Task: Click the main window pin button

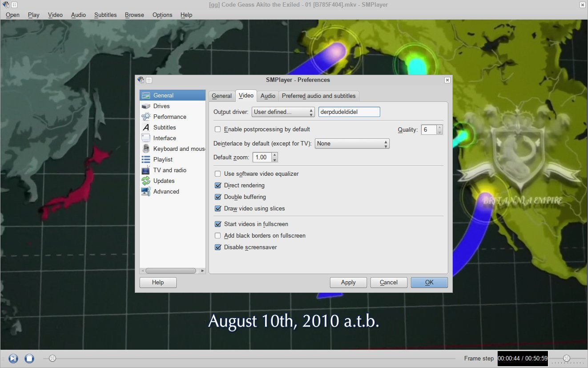Action: pos(14,5)
